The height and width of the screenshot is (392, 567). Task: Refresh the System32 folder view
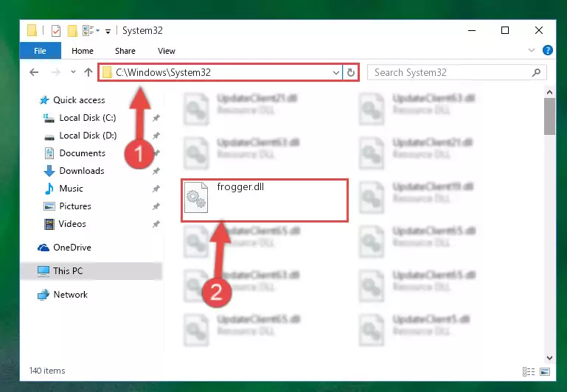350,73
